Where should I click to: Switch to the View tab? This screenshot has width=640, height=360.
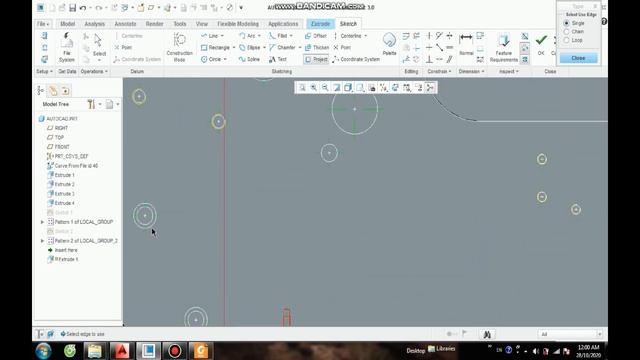(x=202, y=24)
